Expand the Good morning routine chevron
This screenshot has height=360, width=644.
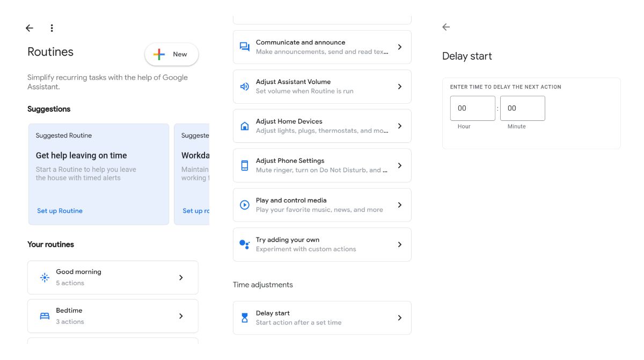181,277
